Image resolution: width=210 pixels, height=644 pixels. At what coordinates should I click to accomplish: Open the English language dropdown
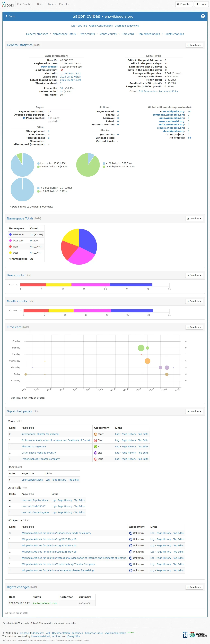pos(184,4)
